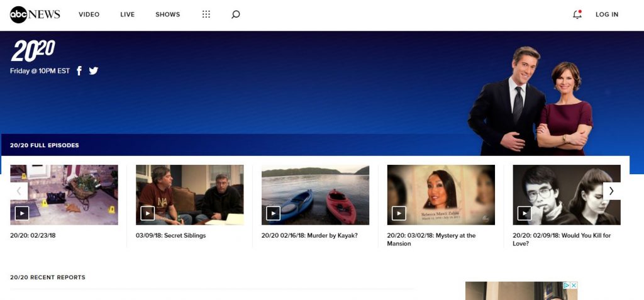Viewport: 644px width, 300px height.
Task: Open the search magnifier icon
Action: [235, 14]
